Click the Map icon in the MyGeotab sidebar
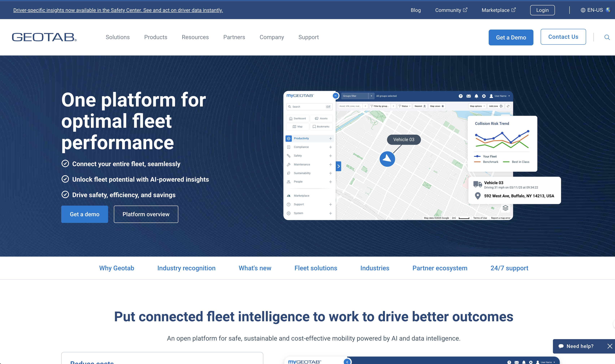 point(297,126)
